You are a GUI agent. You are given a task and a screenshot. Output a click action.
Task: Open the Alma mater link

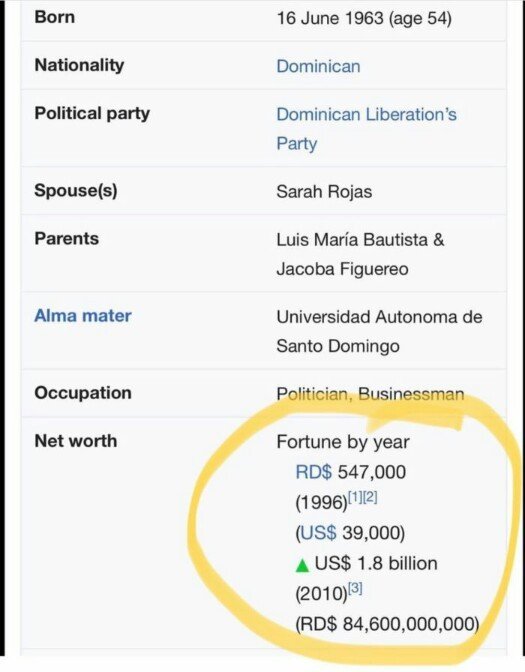[83, 316]
